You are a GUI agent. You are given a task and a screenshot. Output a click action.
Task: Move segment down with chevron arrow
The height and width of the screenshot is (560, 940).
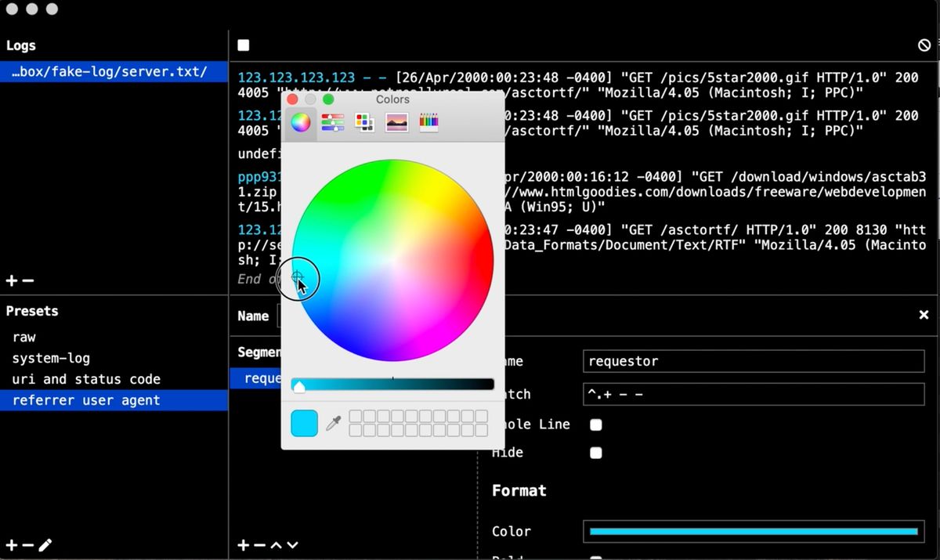click(292, 545)
